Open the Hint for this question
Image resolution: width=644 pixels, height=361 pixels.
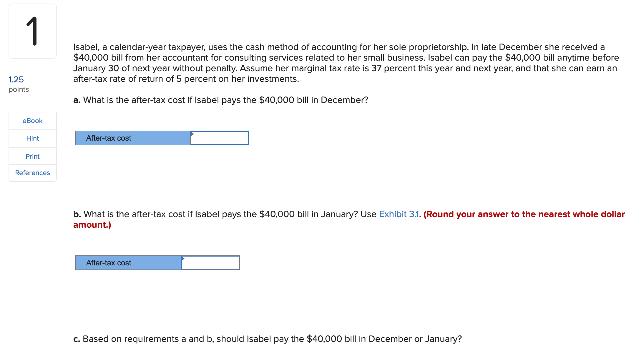32,138
